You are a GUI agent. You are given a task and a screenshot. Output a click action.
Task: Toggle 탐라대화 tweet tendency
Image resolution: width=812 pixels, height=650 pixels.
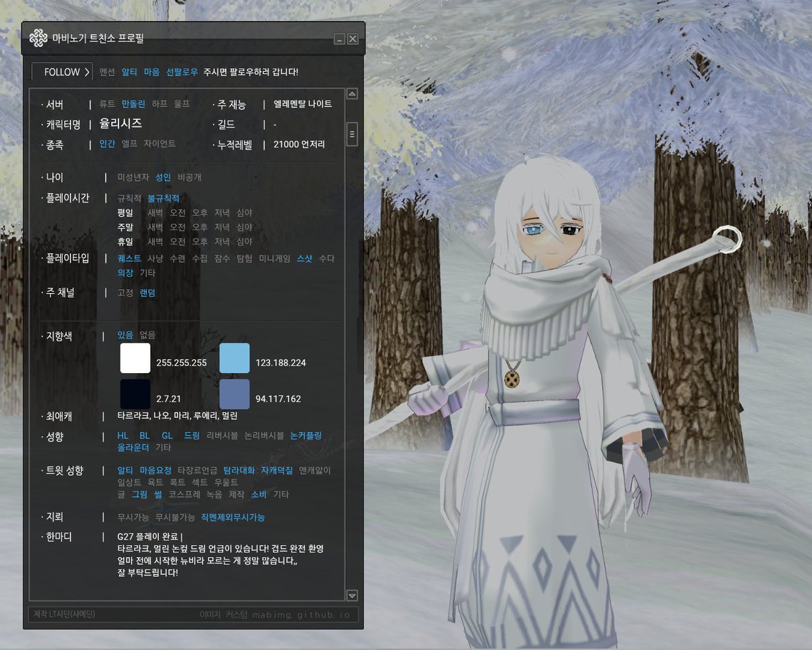point(240,470)
